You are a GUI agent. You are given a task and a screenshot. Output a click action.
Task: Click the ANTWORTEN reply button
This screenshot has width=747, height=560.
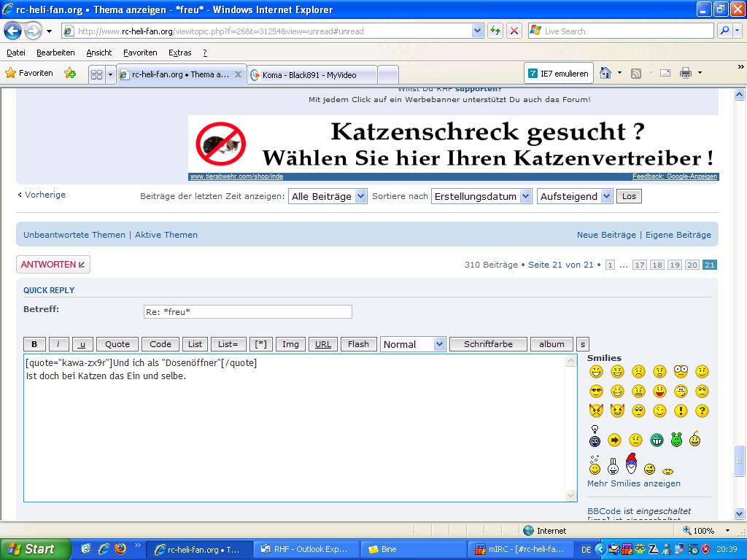pyautogui.click(x=53, y=264)
